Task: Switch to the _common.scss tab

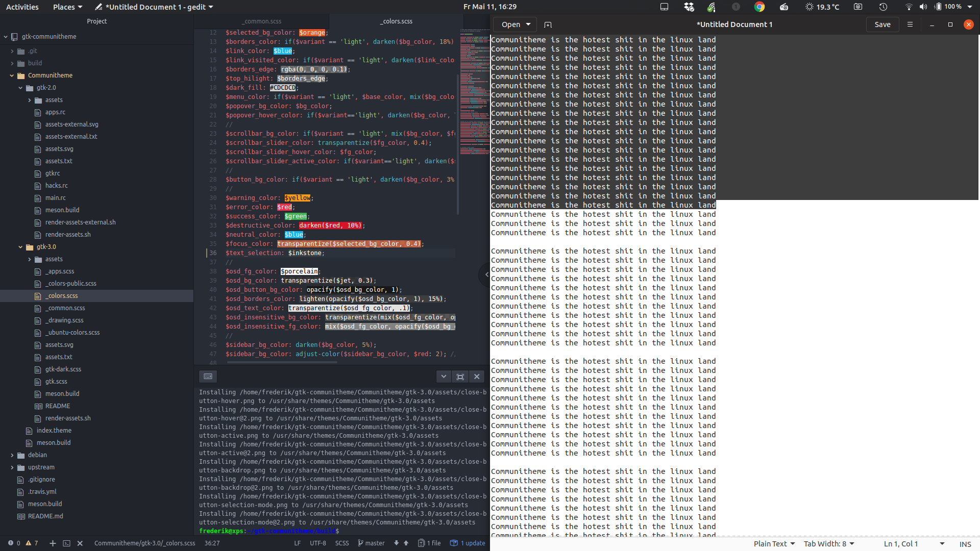Action: point(262,21)
